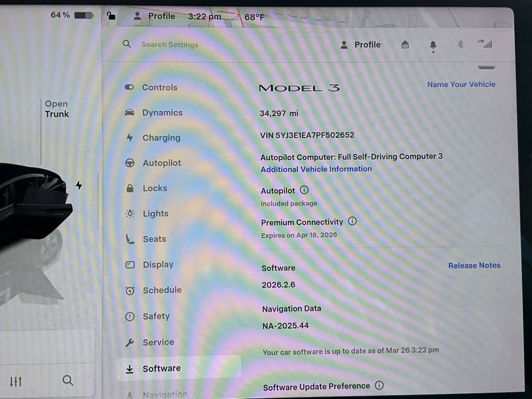
Task: Open the Dynamics menu
Action: click(154, 112)
